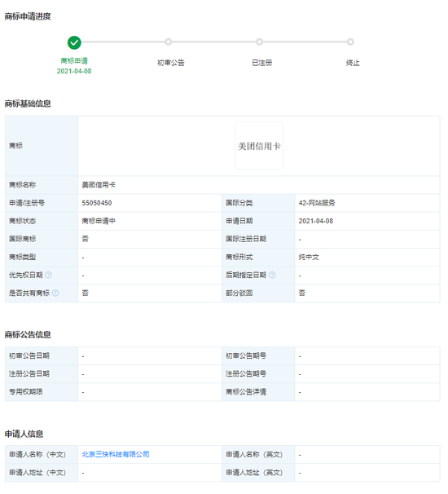448x494 pixels.
Task: Click the 终止 step label
Action: [353, 63]
